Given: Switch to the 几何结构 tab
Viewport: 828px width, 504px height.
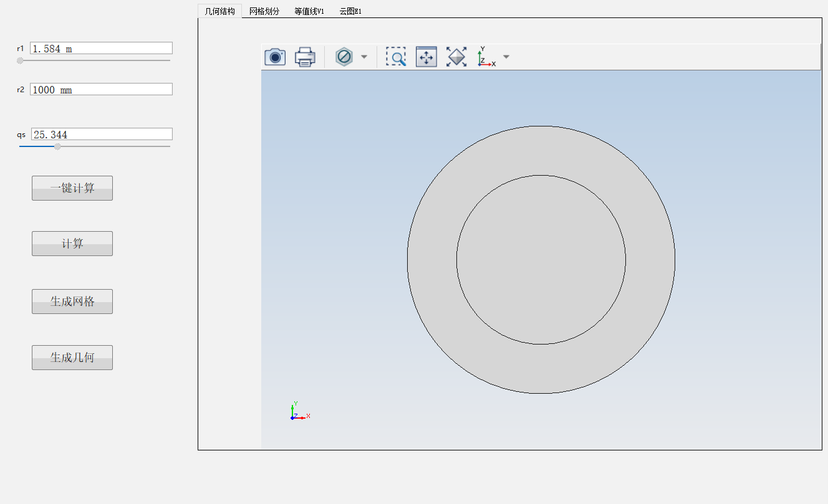Looking at the screenshot, I should coord(220,11).
